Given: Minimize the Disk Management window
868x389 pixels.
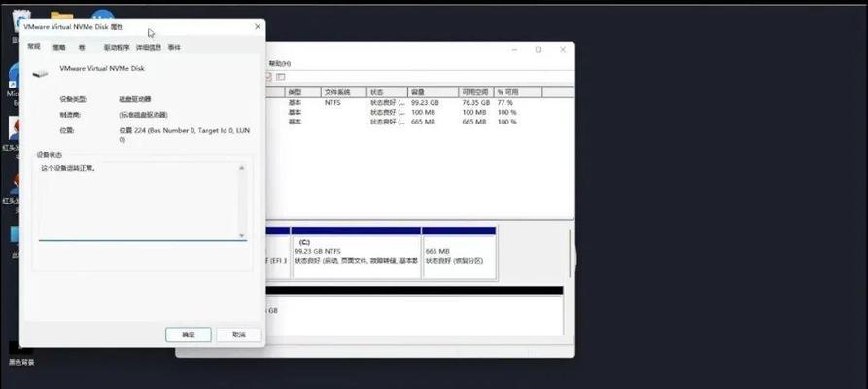Looking at the screenshot, I should pyautogui.click(x=514, y=50).
